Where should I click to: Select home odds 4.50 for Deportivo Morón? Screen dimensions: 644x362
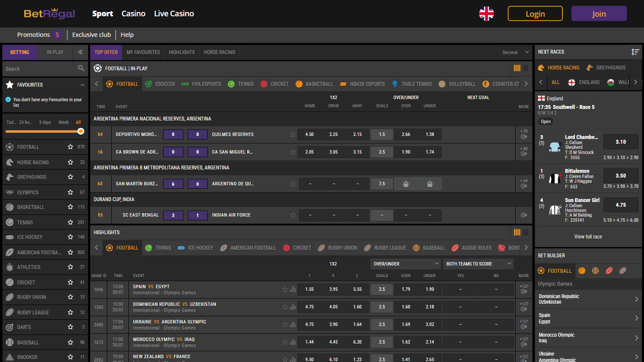pos(310,135)
